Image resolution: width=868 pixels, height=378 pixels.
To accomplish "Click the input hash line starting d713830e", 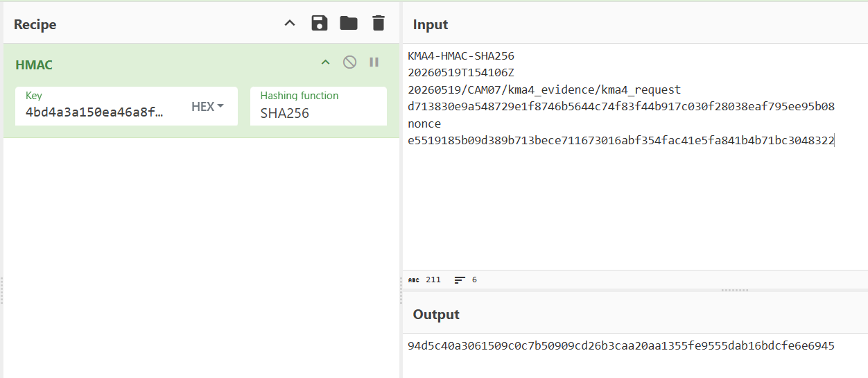I will 621,107.
